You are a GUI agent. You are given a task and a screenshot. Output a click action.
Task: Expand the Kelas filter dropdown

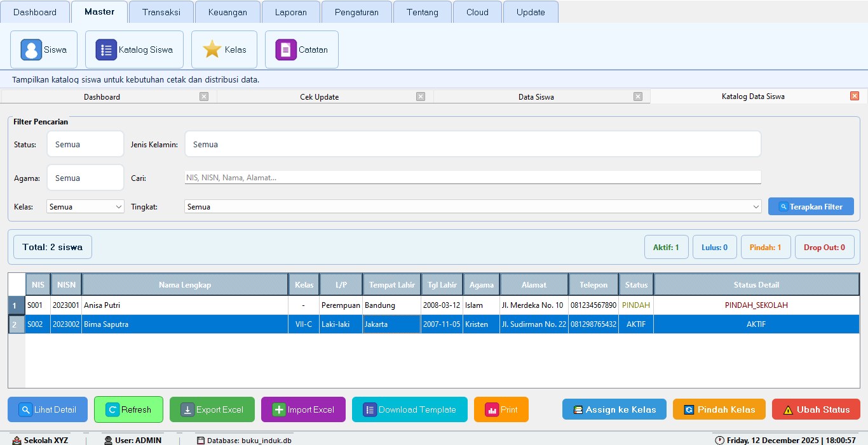click(x=118, y=207)
